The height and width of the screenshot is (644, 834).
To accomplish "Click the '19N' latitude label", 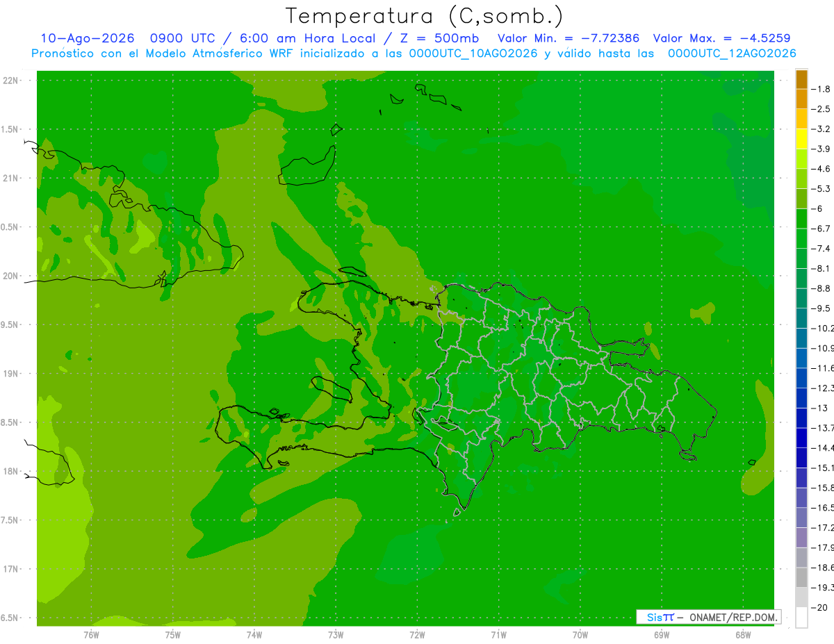I will tap(10, 374).
